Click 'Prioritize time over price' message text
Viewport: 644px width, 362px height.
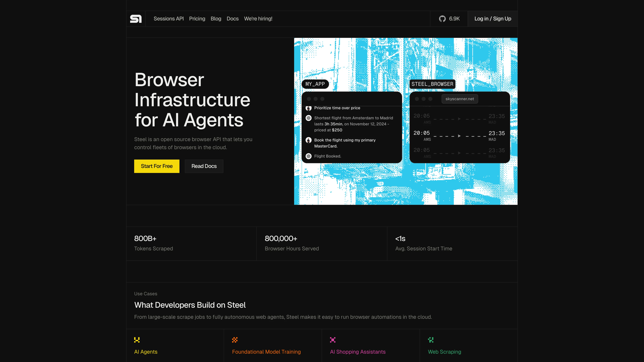pos(337,108)
